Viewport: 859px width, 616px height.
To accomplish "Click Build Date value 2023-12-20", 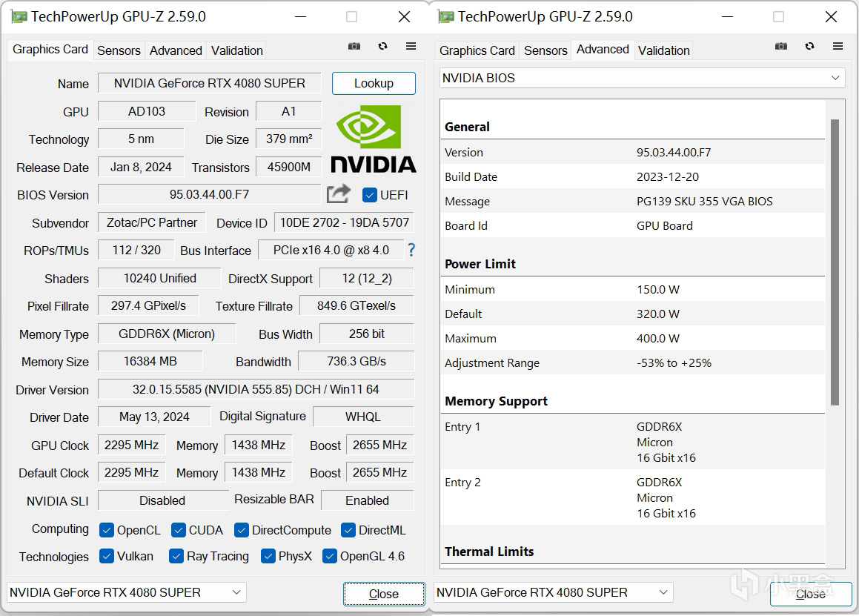I will pyautogui.click(x=667, y=176).
